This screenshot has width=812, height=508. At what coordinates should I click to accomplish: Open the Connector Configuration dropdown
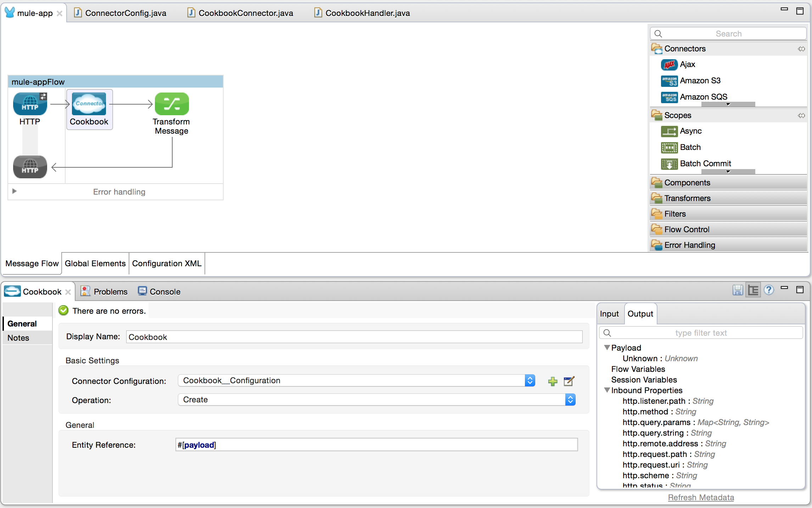pos(530,381)
